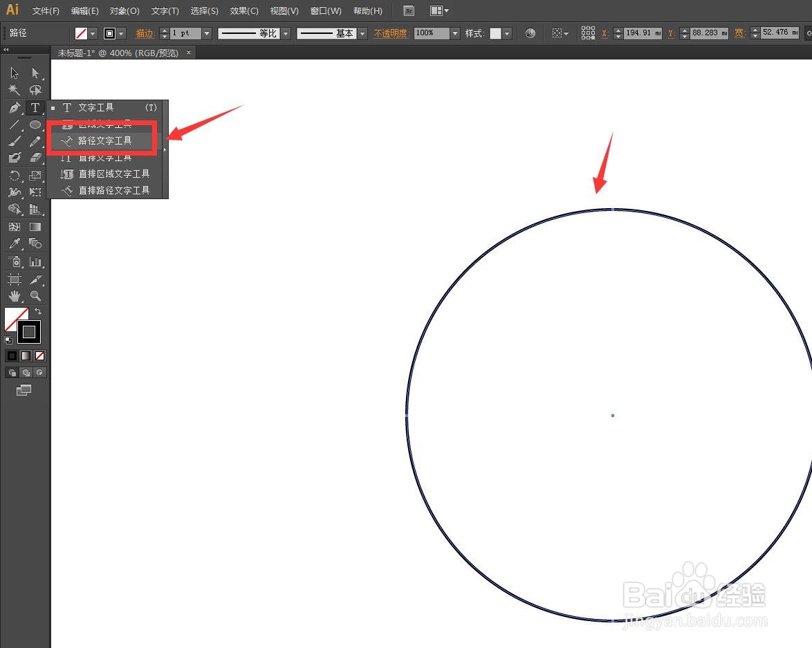Click the reference point grid icon
Viewport: 812px width, 648px height.
click(x=588, y=33)
